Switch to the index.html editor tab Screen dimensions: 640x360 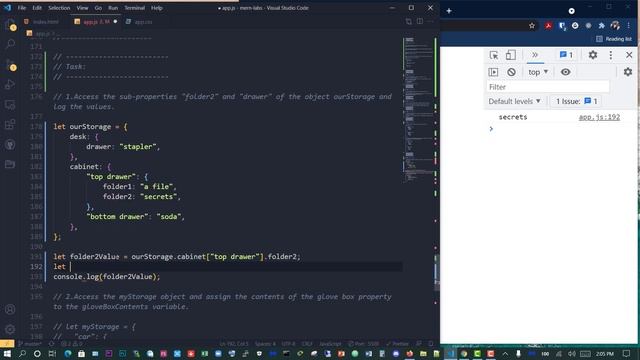(x=42, y=22)
